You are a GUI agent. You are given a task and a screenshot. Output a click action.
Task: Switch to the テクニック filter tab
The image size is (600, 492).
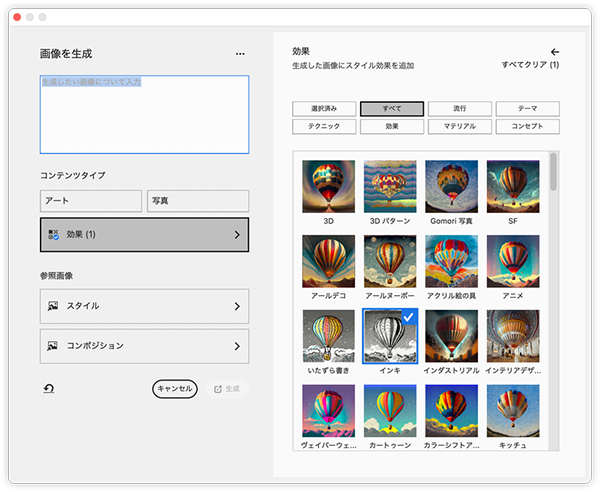(325, 127)
